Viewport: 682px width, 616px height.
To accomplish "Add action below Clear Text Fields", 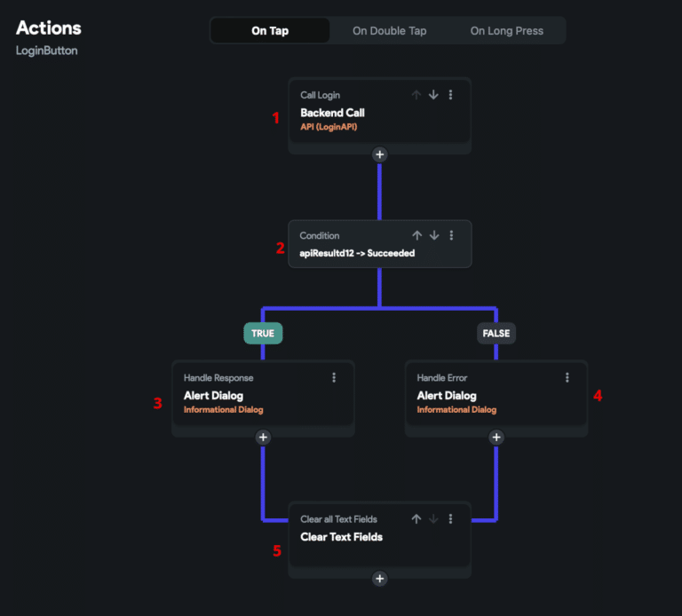I will 380,579.
